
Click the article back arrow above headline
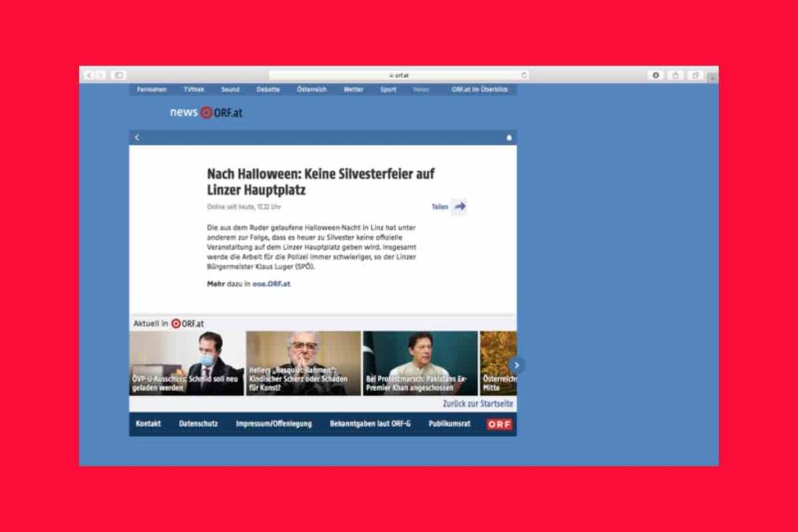[x=137, y=138]
